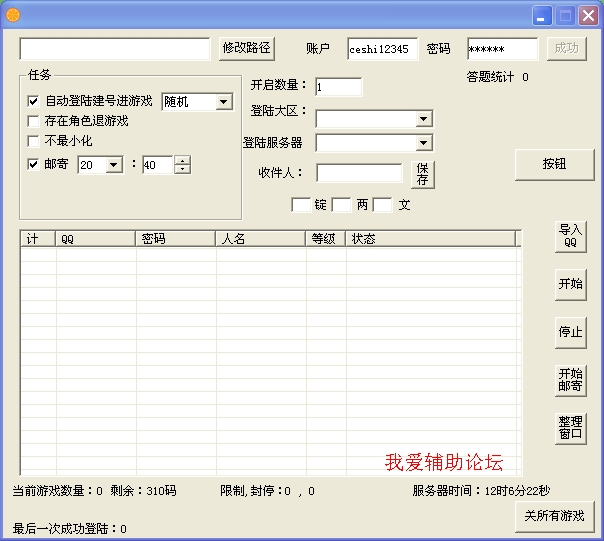Screen dimensions: 604x541
Task: Click the 密码 column header in the table
Action: point(175,239)
